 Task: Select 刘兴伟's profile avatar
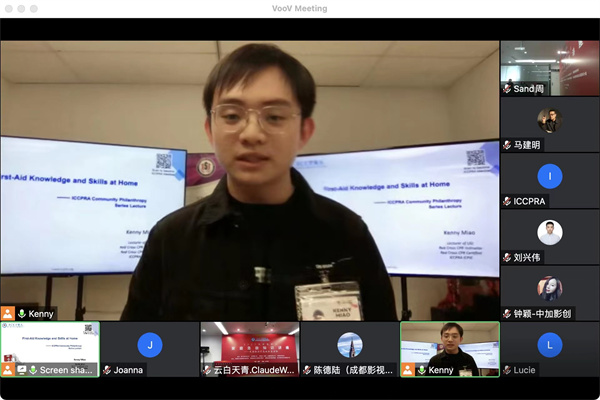[549, 232]
